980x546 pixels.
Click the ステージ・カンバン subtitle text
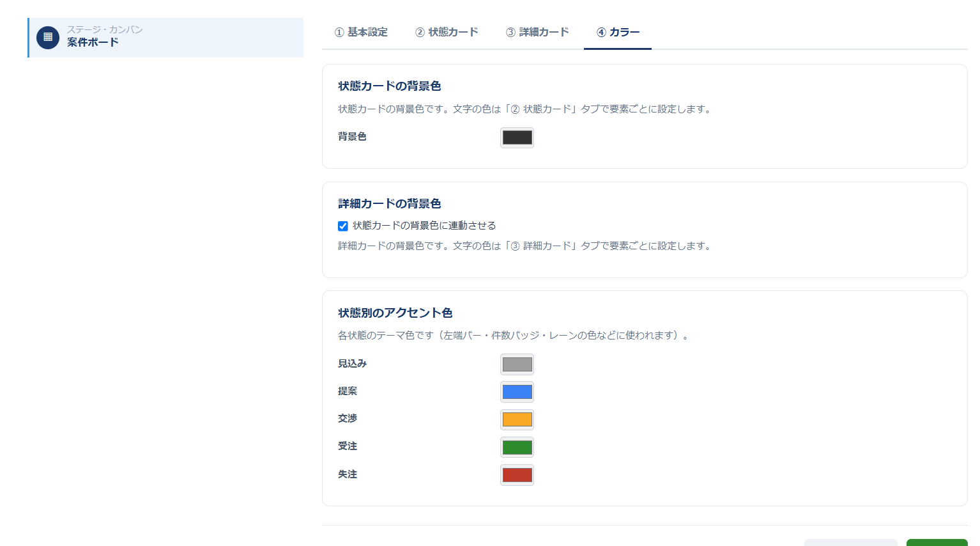(x=105, y=29)
